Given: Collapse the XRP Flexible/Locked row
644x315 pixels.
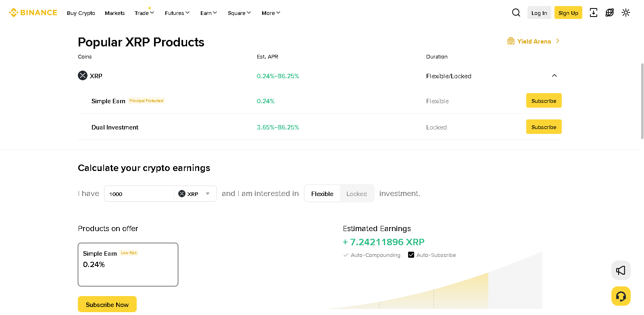Looking at the screenshot, I should 554,75.
